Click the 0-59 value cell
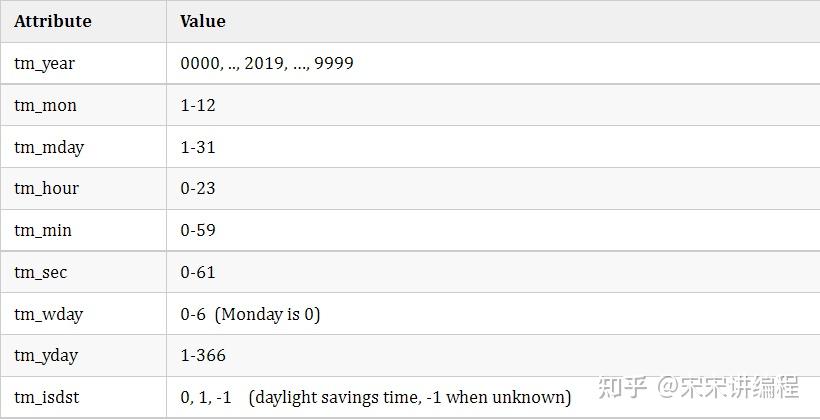Image resolution: width=820 pixels, height=420 pixels. click(198, 230)
